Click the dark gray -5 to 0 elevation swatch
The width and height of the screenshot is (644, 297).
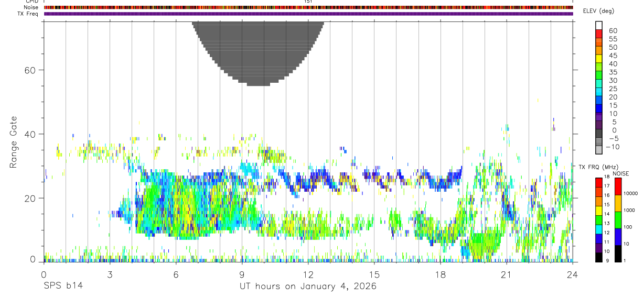point(599,134)
